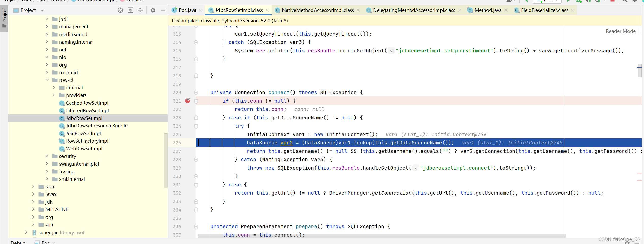Close the DelegatingMethodAccessorImpl.class tab
This screenshot has width=644, height=244.
pos(460,10)
